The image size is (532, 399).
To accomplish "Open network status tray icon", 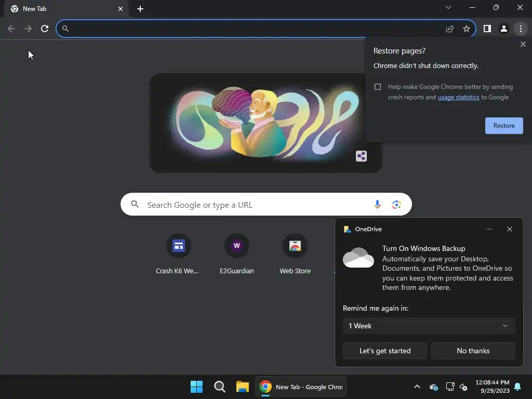I will tap(450, 387).
